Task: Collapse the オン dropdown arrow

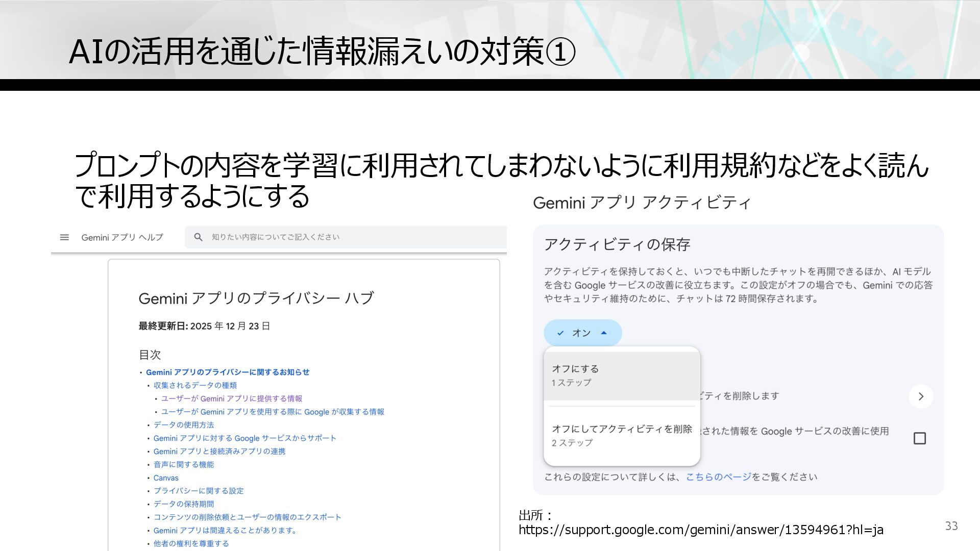Action: [604, 333]
